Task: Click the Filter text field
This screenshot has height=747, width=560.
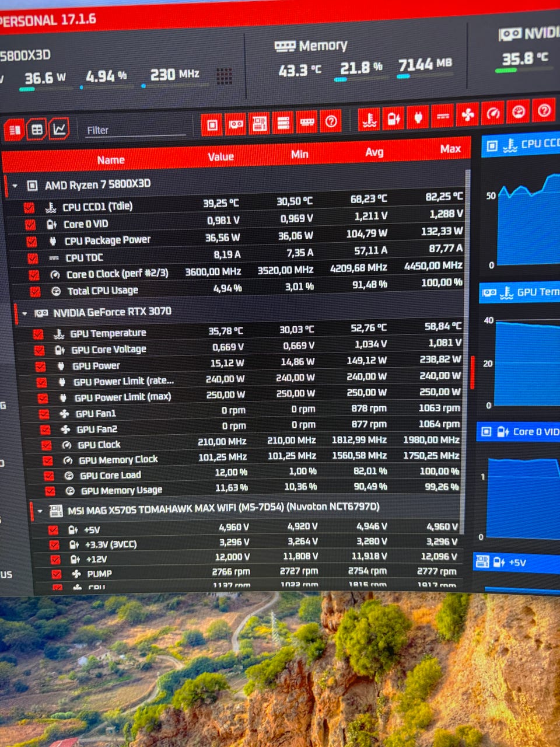Action: pyautogui.click(x=135, y=130)
